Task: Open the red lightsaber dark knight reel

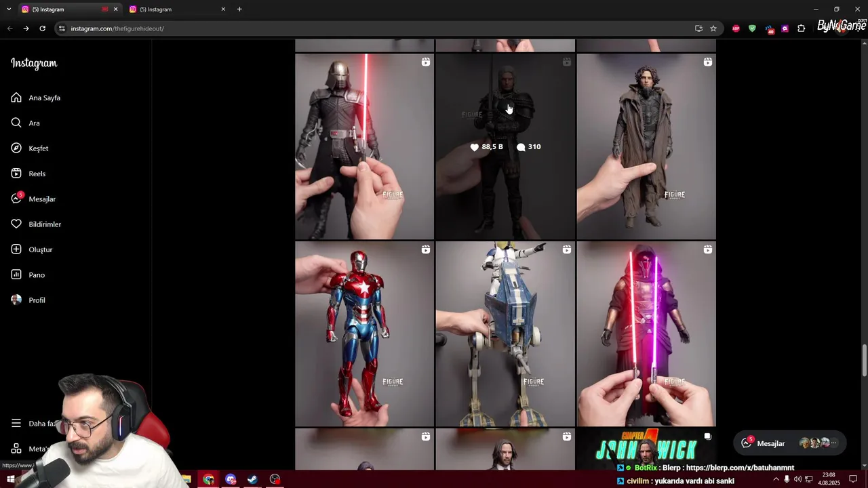Action: click(x=364, y=146)
